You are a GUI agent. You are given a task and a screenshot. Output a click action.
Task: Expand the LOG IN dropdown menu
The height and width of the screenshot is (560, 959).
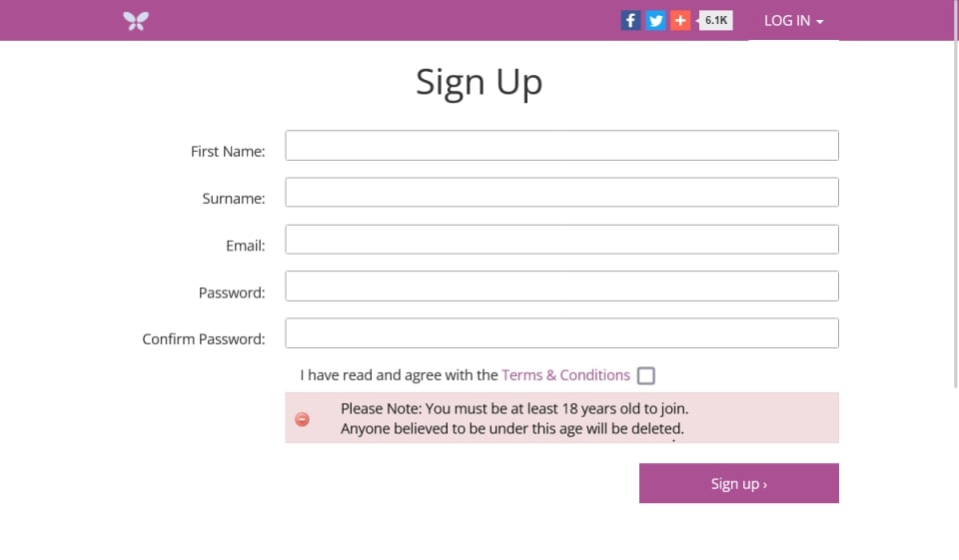tap(793, 21)
